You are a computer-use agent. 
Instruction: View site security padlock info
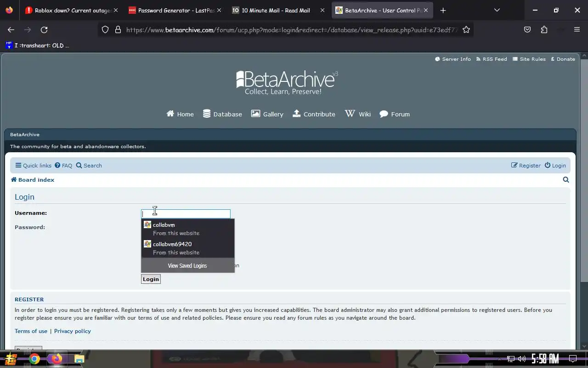tap(118, 29)
